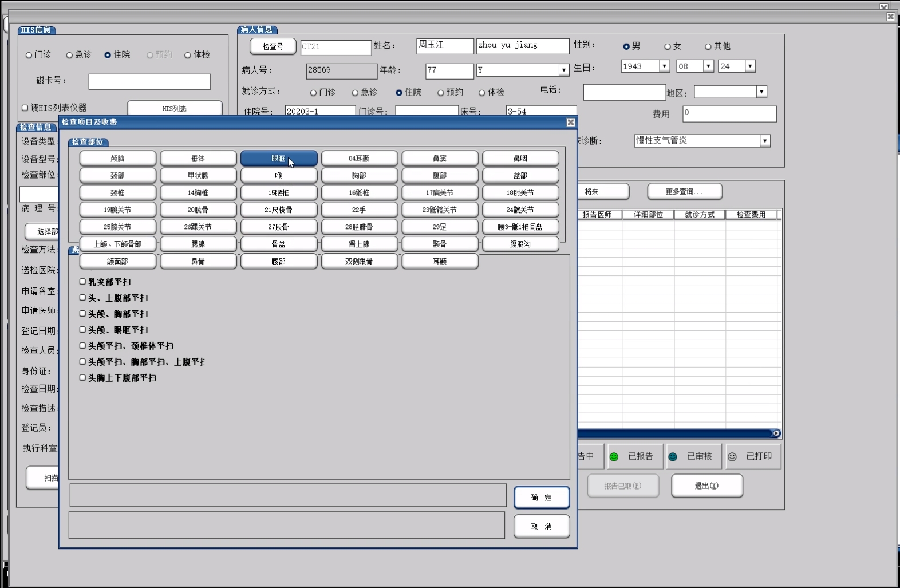Select the 25膝关节 body part button
The width and height of the screenshot is (900, 588).
coord(118,227)
